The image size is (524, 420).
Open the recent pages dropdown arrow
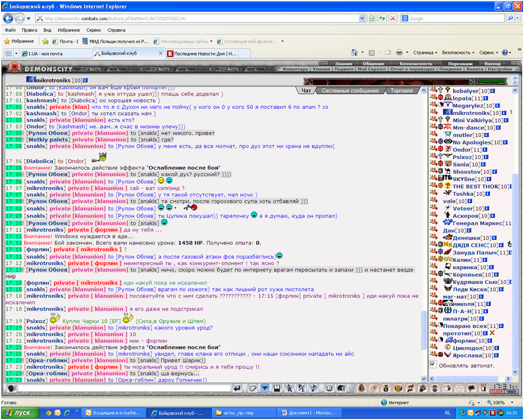29,18
